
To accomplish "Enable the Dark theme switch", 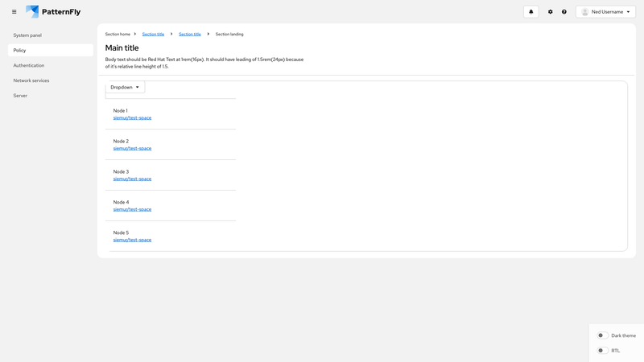I will (x=601, y=335).
